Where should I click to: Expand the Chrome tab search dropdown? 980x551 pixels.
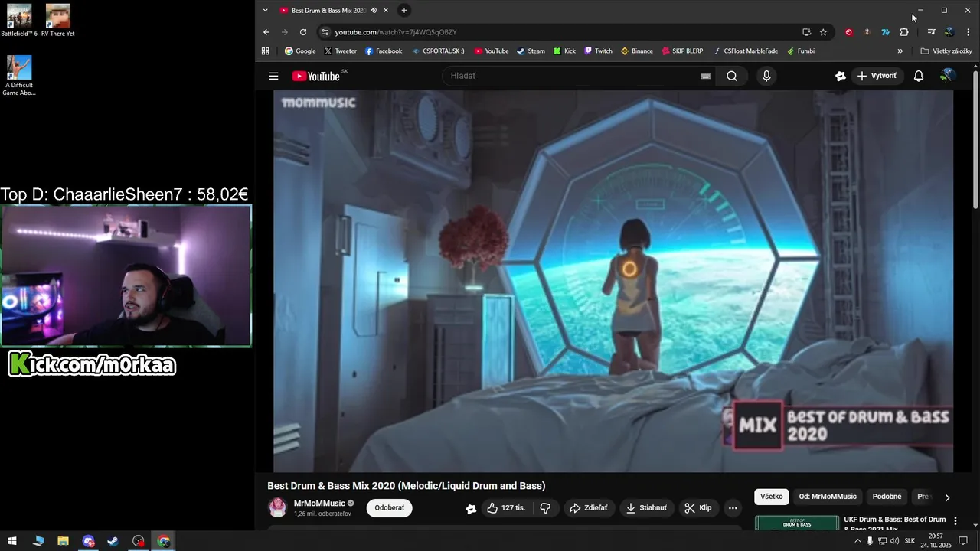[x=265, y=11]
